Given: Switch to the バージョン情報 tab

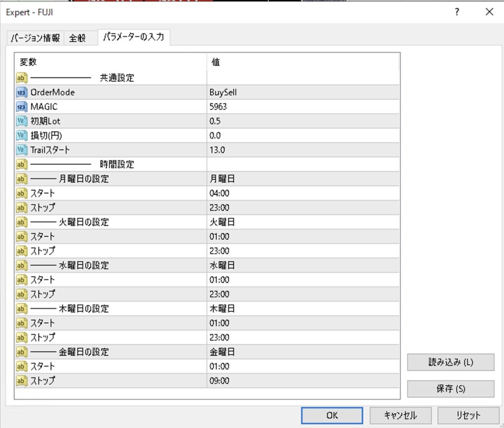Looking at the screenshot, I should coord(35,38).
